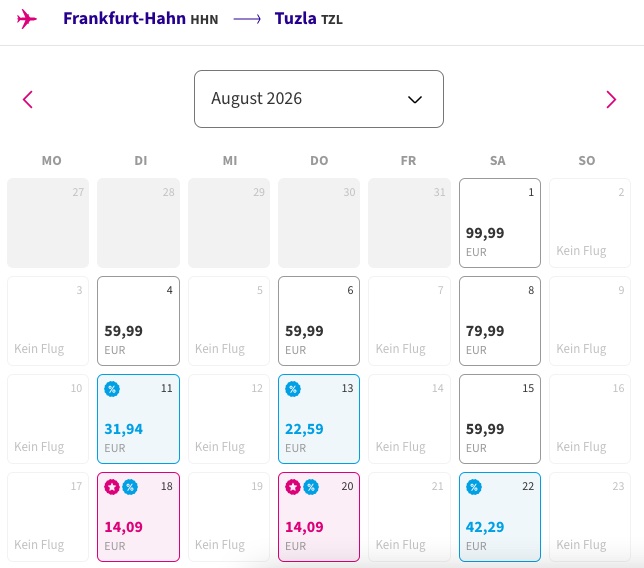Go to previous month with left chevron
The height and width of the screenshot is (568, 644).
click(28, 99)
